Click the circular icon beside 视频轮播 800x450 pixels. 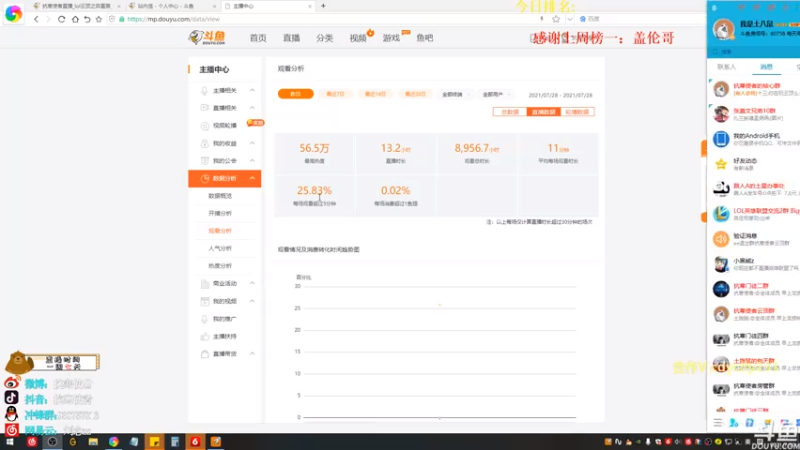[205, 126]
